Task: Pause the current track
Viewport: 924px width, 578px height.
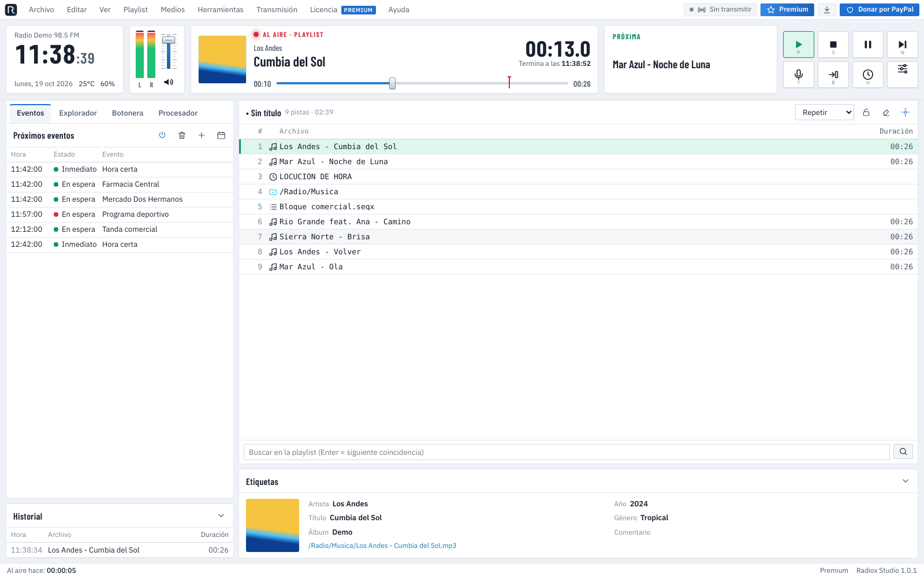Action: pos(868,45)
